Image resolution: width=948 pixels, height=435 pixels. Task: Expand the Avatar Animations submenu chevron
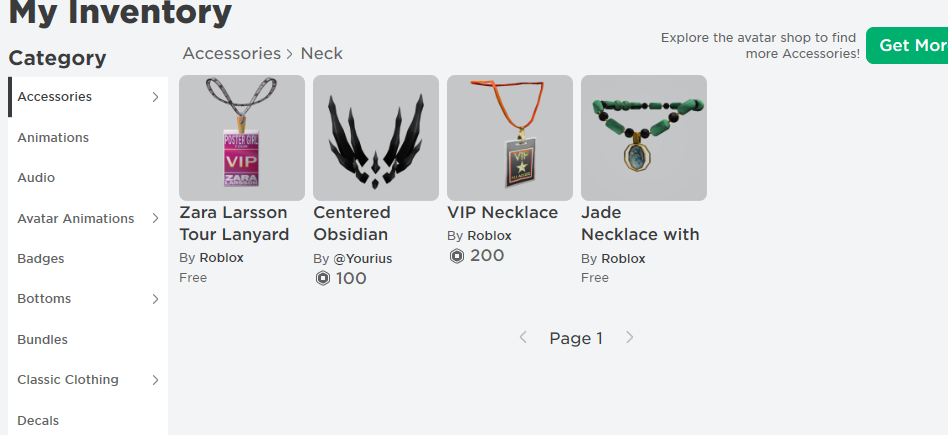155,218
